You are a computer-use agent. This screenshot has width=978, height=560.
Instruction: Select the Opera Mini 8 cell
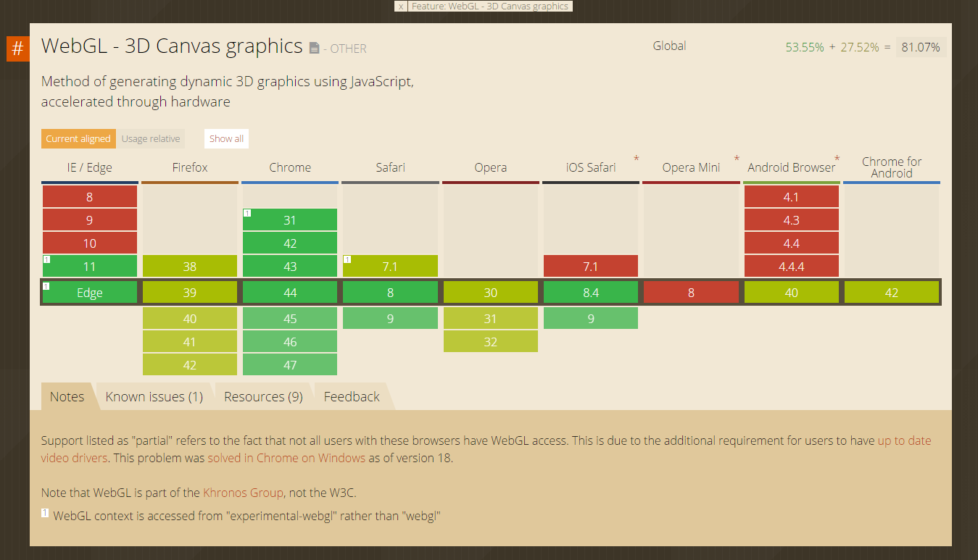691,293
